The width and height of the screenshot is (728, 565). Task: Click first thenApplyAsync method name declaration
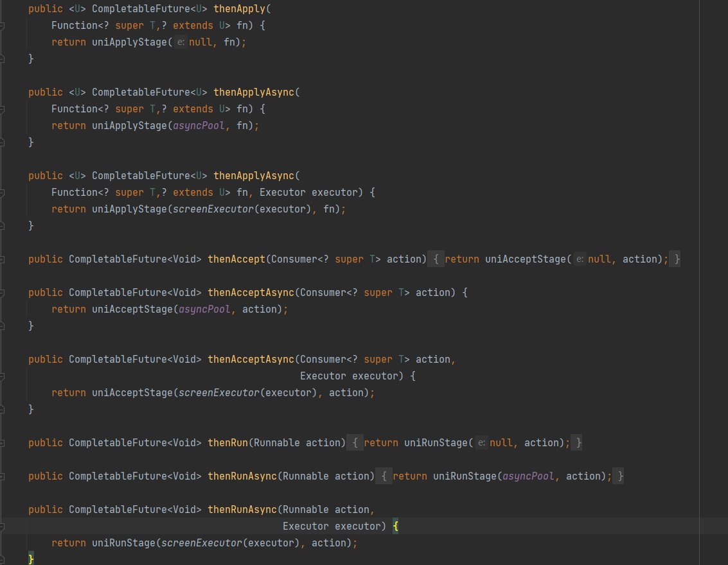tap(254, 92)
